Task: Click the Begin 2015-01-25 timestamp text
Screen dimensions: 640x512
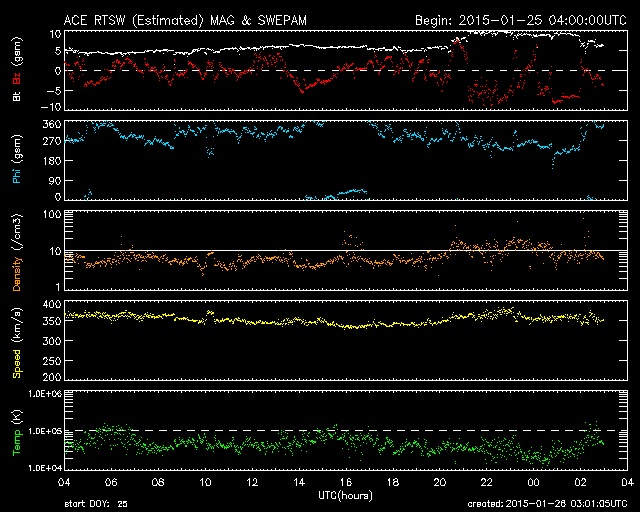Action: 521,20
